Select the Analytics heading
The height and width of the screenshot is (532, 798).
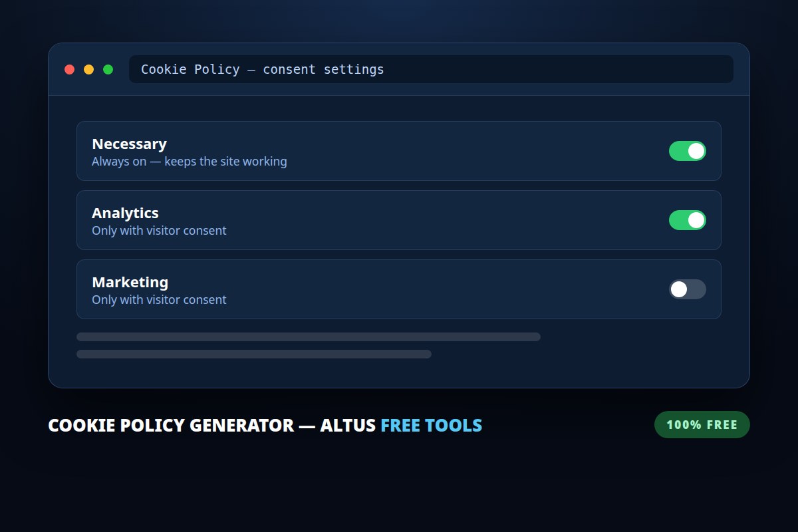pos(125,213)
